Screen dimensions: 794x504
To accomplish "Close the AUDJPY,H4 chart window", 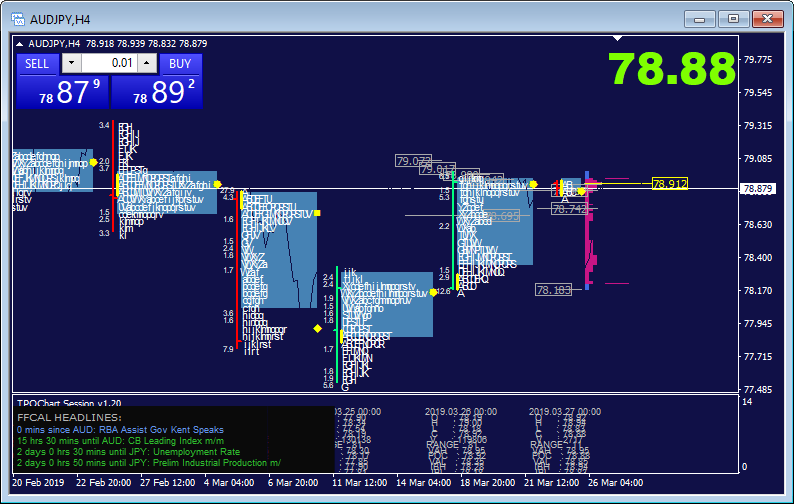I will tap(767, 19).
